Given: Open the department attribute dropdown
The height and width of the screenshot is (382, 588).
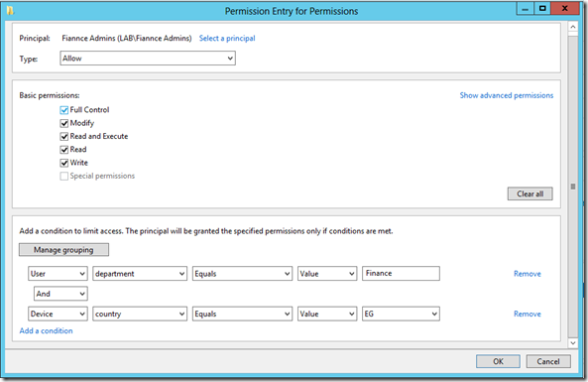Looking at the screenshot, I should click(x=140, y=274).
